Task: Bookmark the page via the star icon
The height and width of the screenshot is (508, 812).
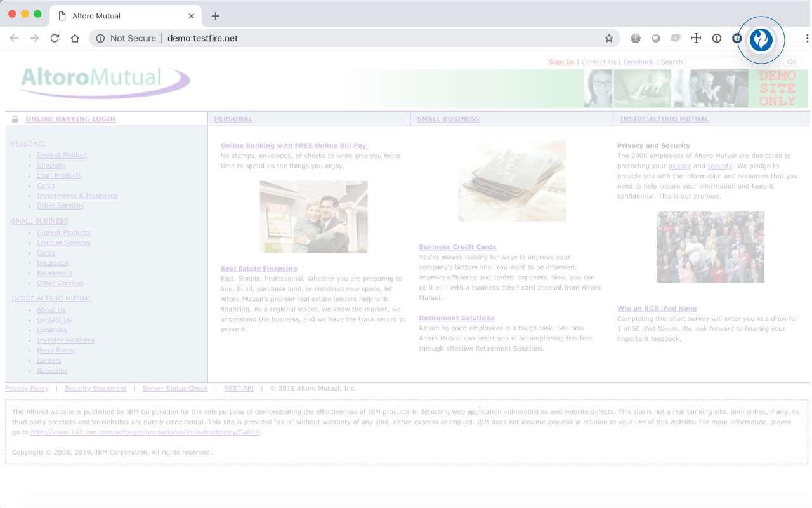Action: [x=608, y=38]
